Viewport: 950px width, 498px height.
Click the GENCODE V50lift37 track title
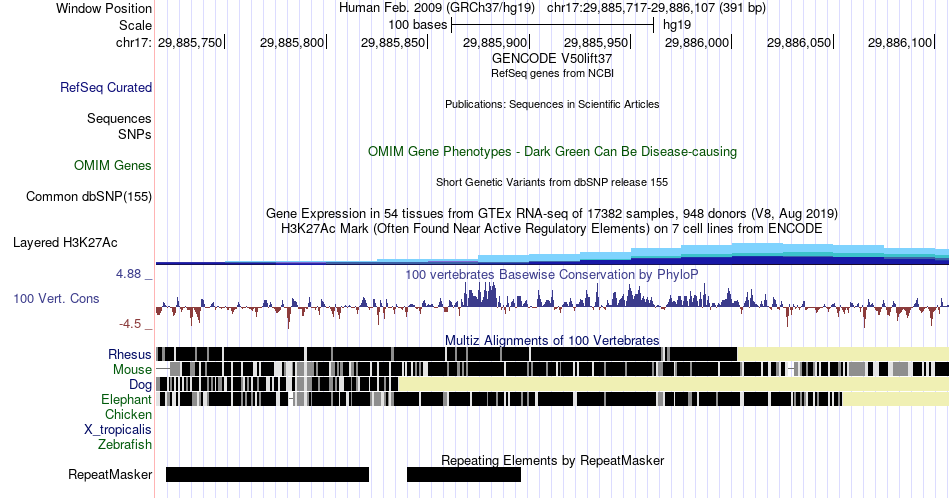click(552, 58)
